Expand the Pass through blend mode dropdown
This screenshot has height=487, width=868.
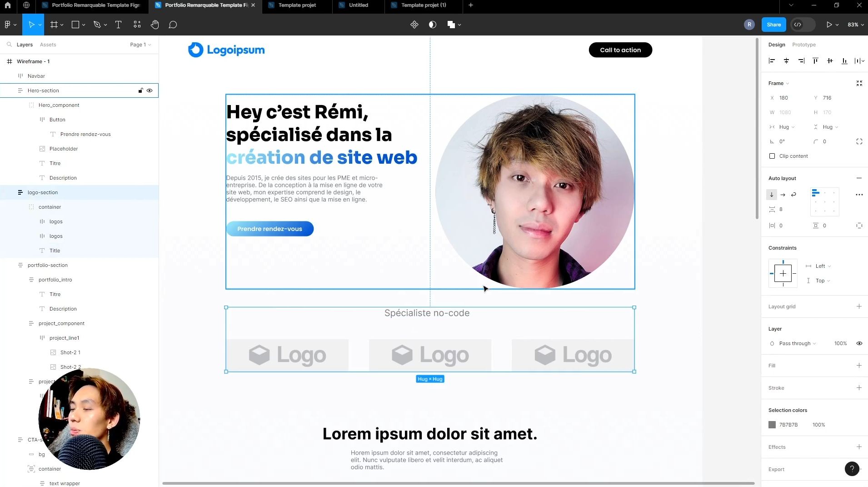coord(797,343)
